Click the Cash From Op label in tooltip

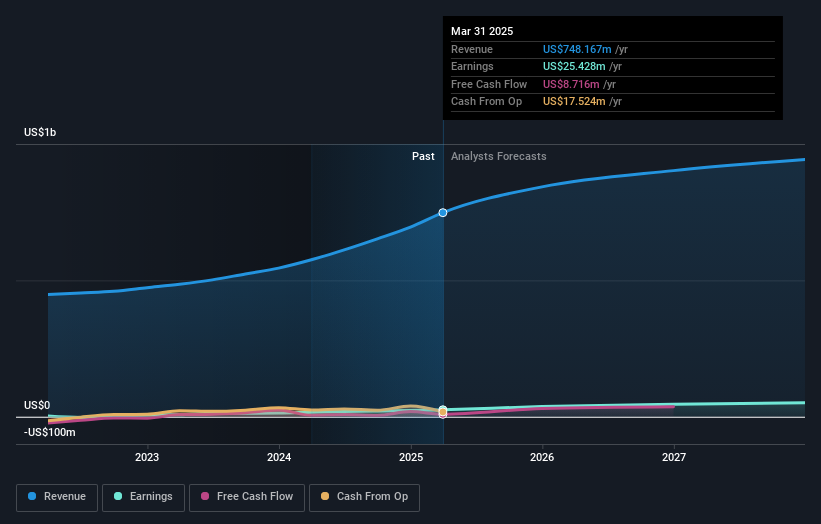[486, 102]
